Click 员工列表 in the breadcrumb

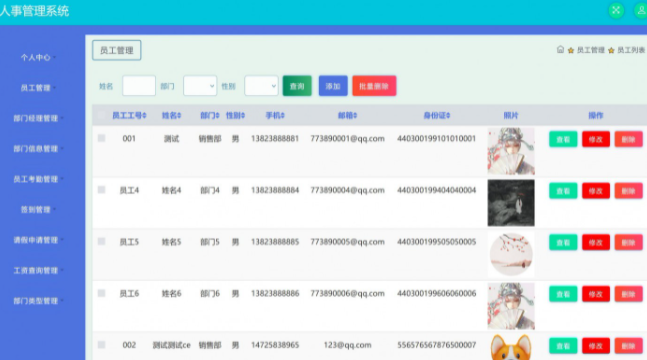(631, 50)
